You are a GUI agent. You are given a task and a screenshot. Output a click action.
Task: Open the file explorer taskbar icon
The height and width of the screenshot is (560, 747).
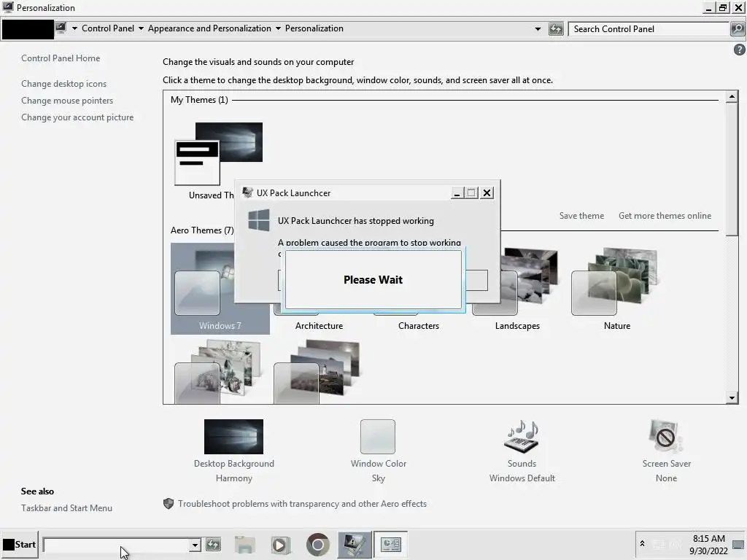pyautogui.click(x=245, y=544)
